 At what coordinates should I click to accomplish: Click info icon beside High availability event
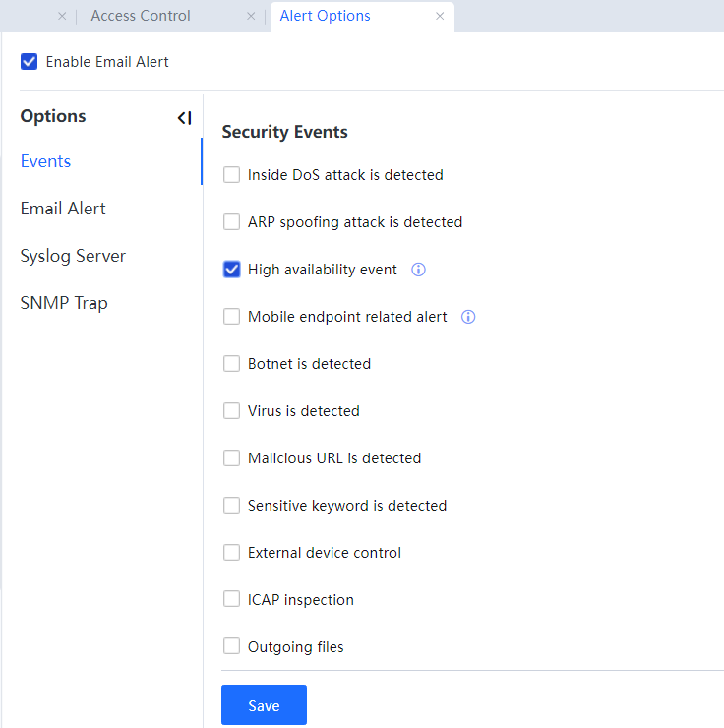(x=418, y=270)
